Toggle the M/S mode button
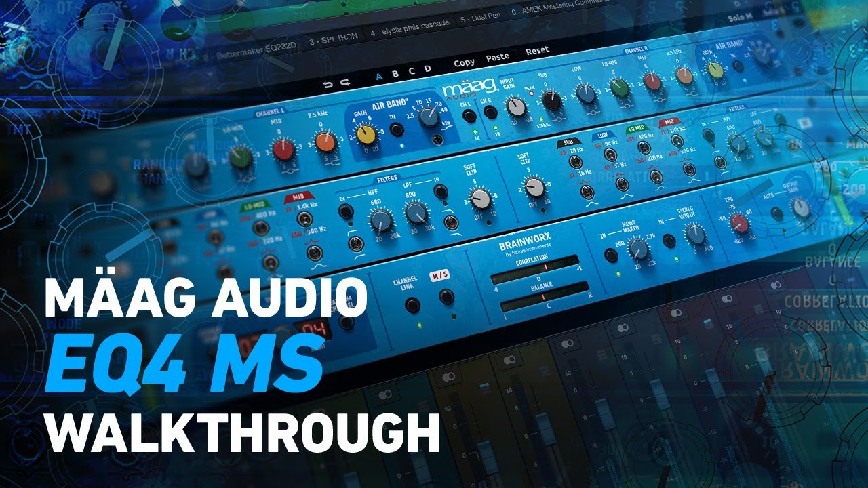Viewport: 868px width, 488px height. [446, 297]
